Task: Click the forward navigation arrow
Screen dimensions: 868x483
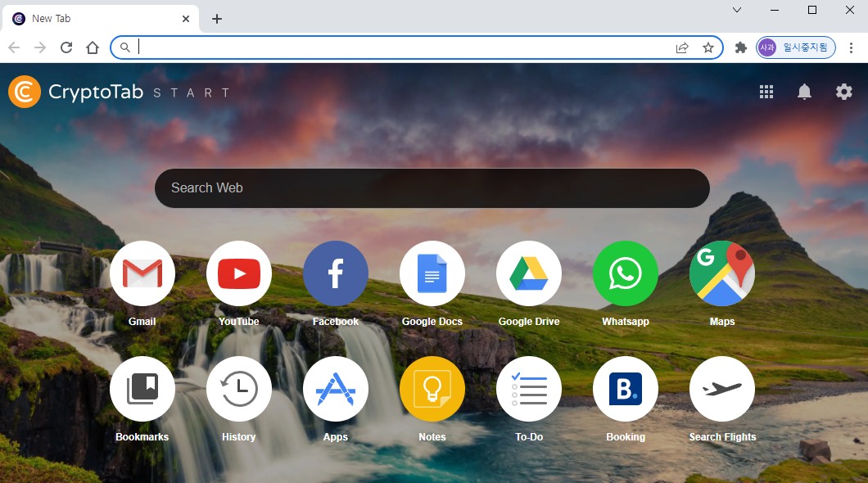Action: click(40, 47)
